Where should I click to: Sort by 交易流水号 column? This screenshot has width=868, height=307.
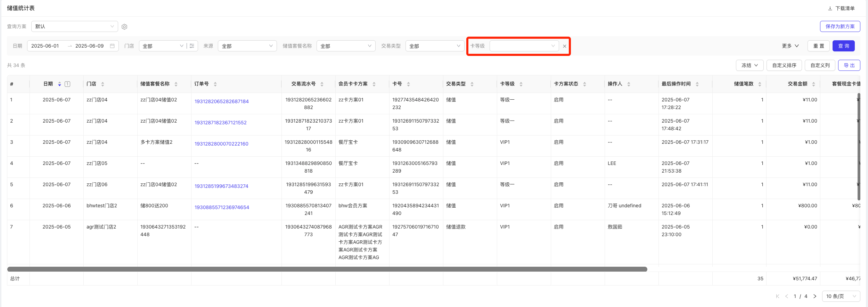(322, 84)
